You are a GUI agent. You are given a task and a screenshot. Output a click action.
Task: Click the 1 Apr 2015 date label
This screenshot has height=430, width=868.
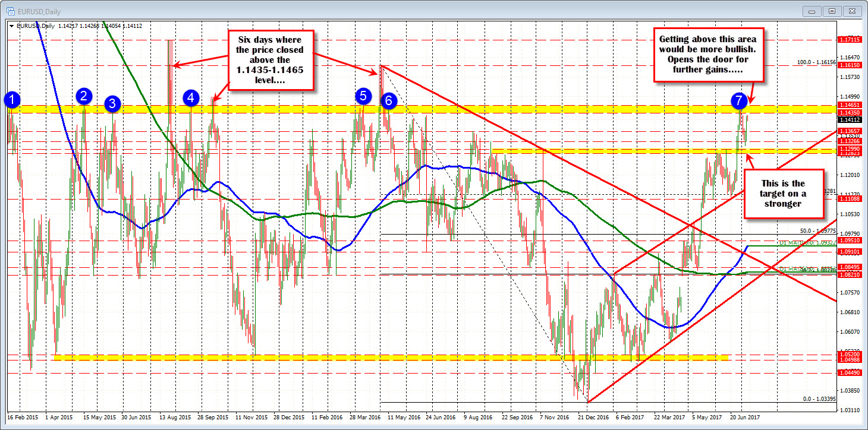click(x=59, y=418)
